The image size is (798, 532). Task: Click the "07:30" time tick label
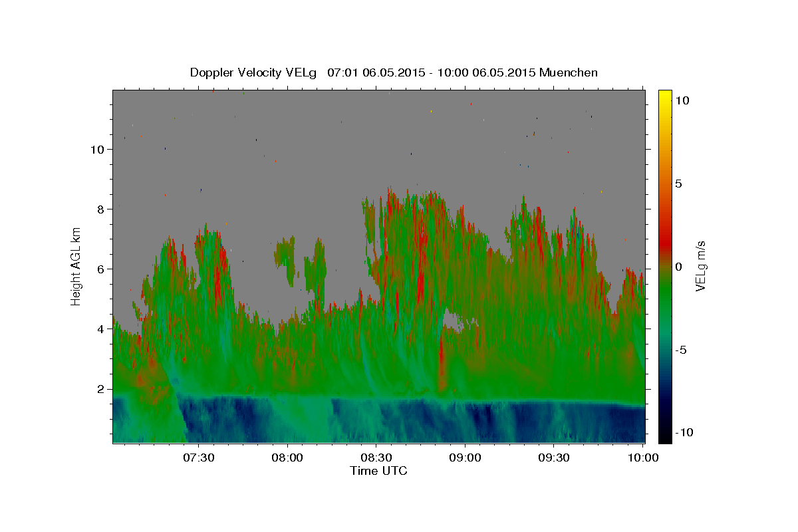(x=199, y=458)
